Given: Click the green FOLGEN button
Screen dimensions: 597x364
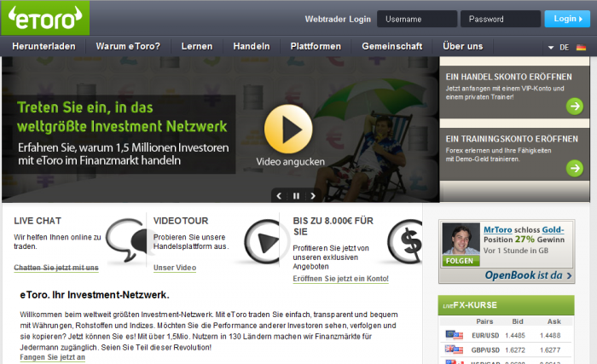Looking at the screenshot, I should [x=461, y=261].
